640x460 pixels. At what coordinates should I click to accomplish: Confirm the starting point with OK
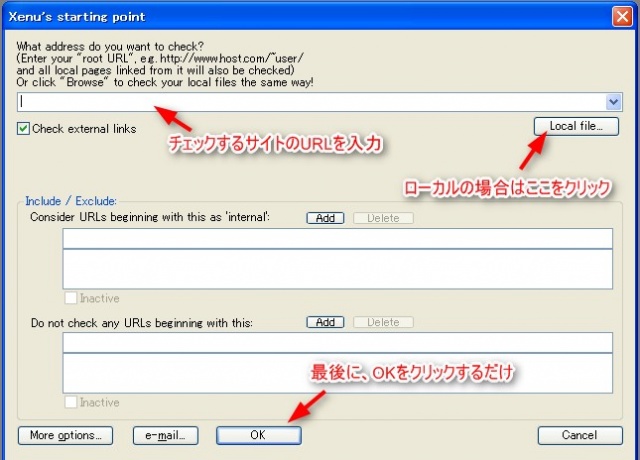pyautogui.click(x=259, y=435)
